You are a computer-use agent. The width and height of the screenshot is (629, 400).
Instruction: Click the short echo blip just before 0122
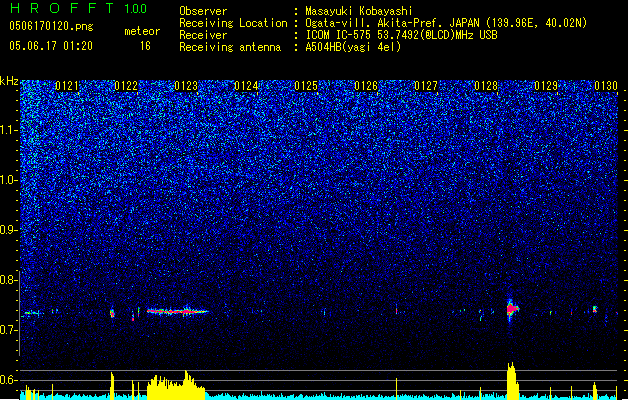click(x=112, y=313)
